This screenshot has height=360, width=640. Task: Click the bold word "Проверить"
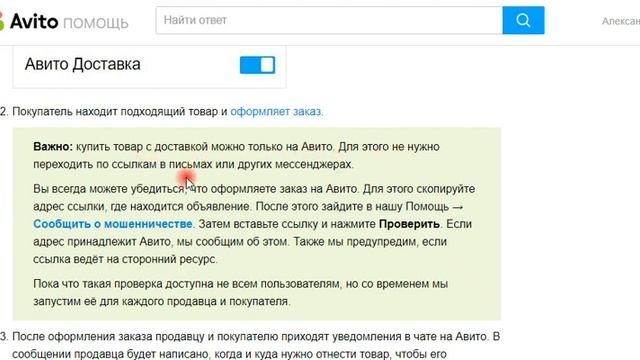[409, 224]
